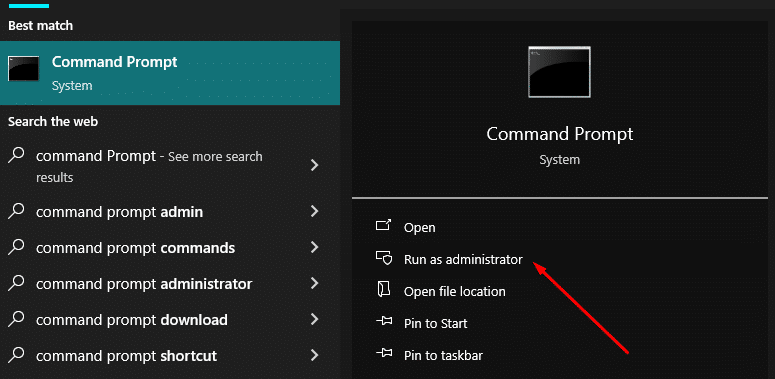Click search icon beside 'command prompt shortcut'
This screenshot has width=775, height=379.
coord(16,354)
